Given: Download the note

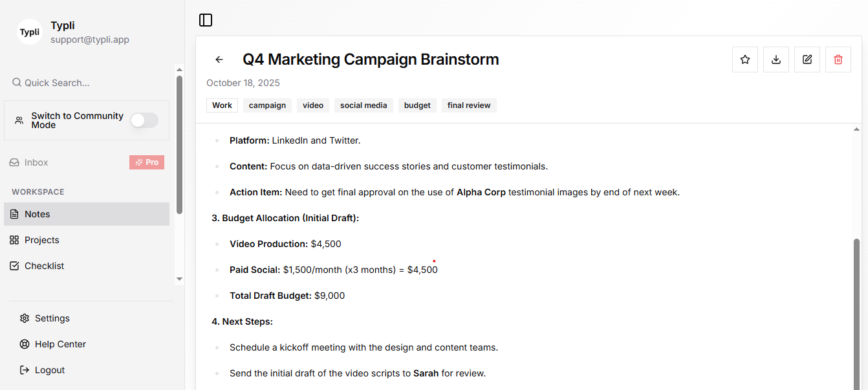Looking at the screenshot, I should tap(776, 60).
